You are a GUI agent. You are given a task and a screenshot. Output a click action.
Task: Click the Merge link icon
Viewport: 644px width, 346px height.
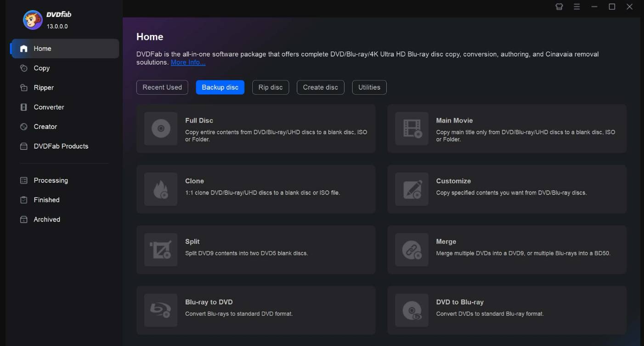click(412, 250)
